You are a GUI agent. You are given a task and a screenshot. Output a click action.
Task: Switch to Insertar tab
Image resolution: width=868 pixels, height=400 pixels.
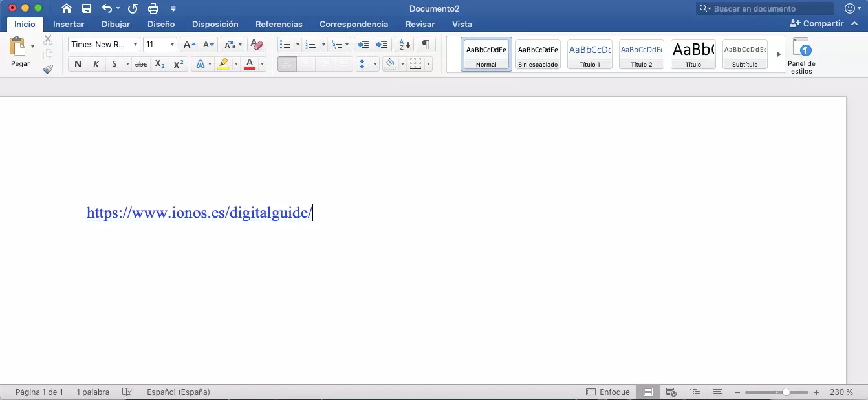point(69,24)
